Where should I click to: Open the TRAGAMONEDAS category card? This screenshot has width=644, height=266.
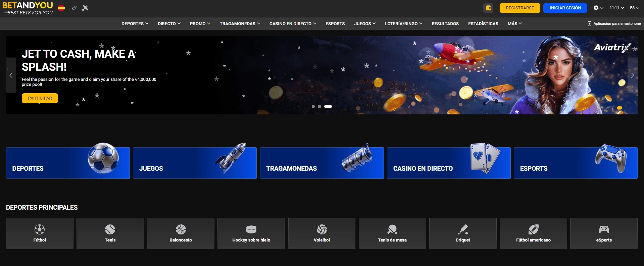(322, 163)
